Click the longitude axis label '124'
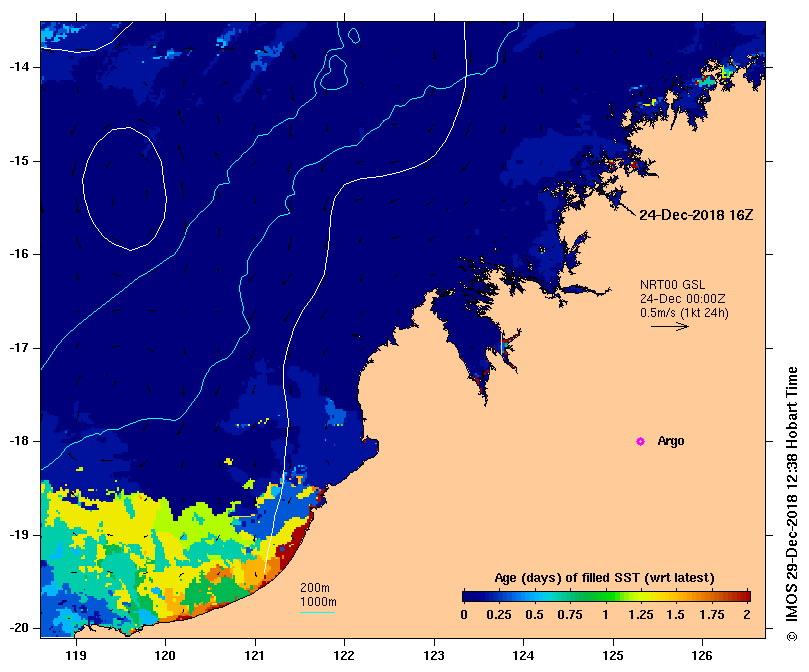Screen dimensions: 809x672 coord(523,655)
